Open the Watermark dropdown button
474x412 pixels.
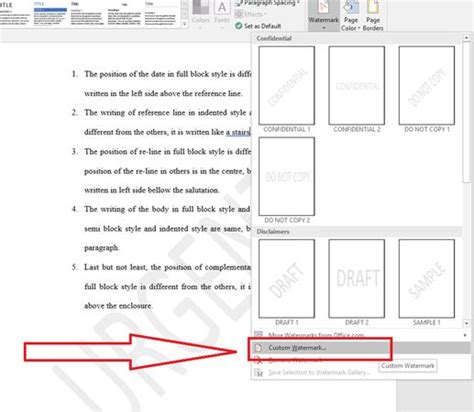pos(323,16)
